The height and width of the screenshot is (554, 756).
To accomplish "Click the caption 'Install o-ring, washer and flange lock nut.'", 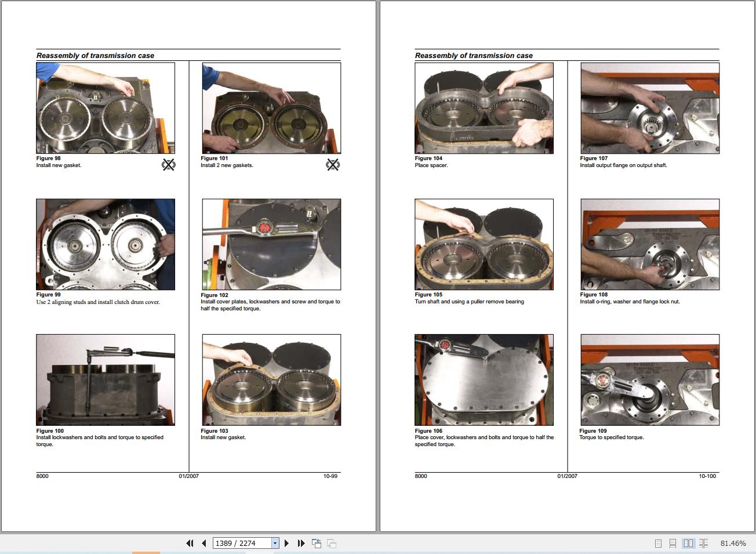I will click(x=630, y=302).
